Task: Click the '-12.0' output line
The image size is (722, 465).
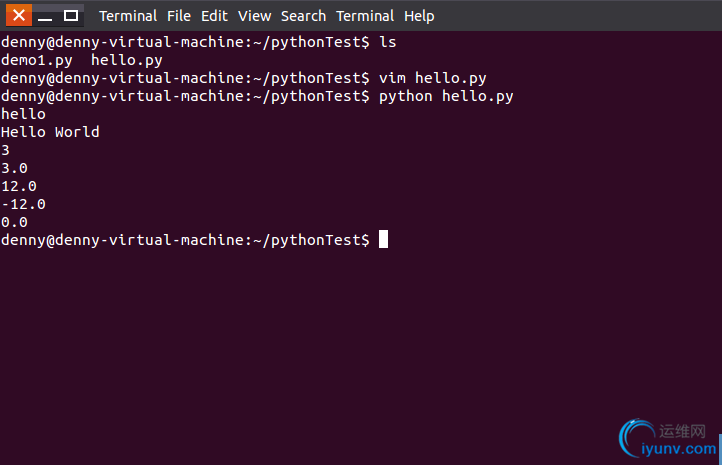Action: (x=23, y=204)
